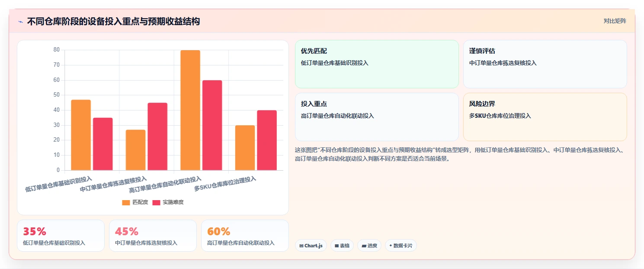This screenshot has height=269, width=644.
Task: Click the 对比矩阵 label in header
Action: pos(615,21)
